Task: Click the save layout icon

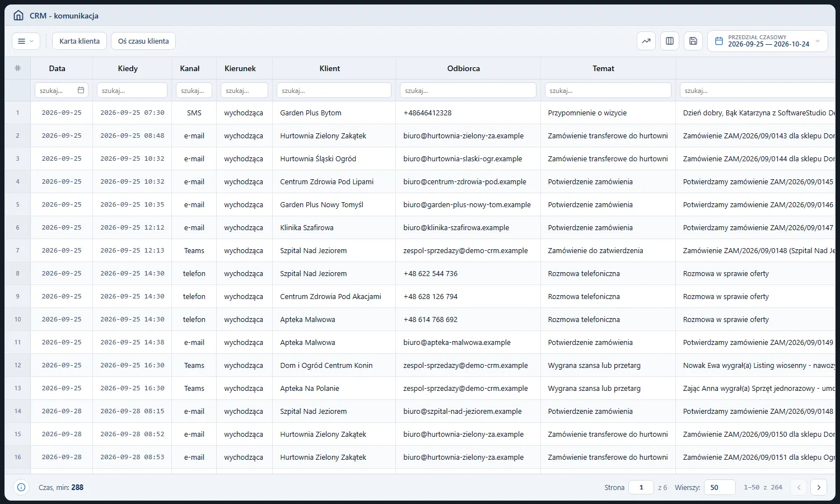Action: [693, 41]
